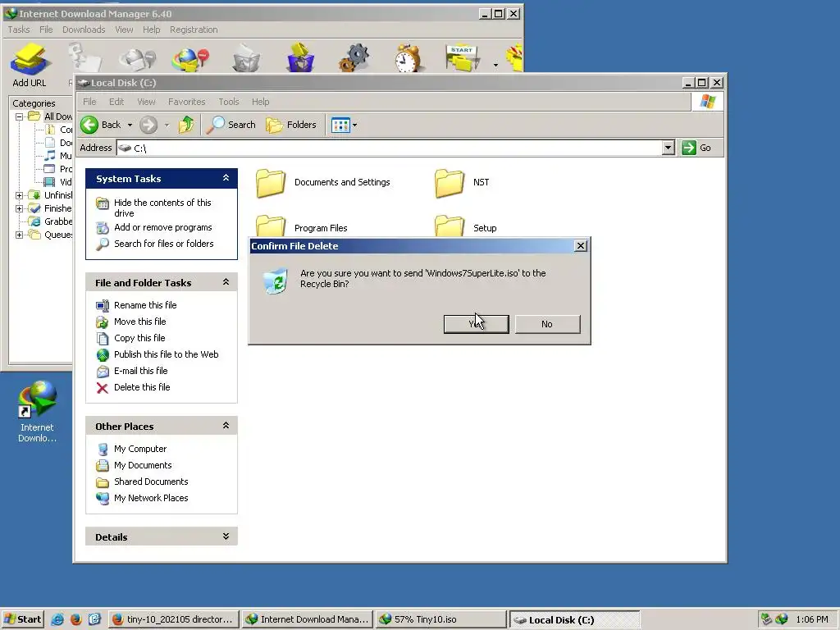Viewport: 840px width, 630px height.
Task: Select the NST folder
Action: tap(463, 183)
